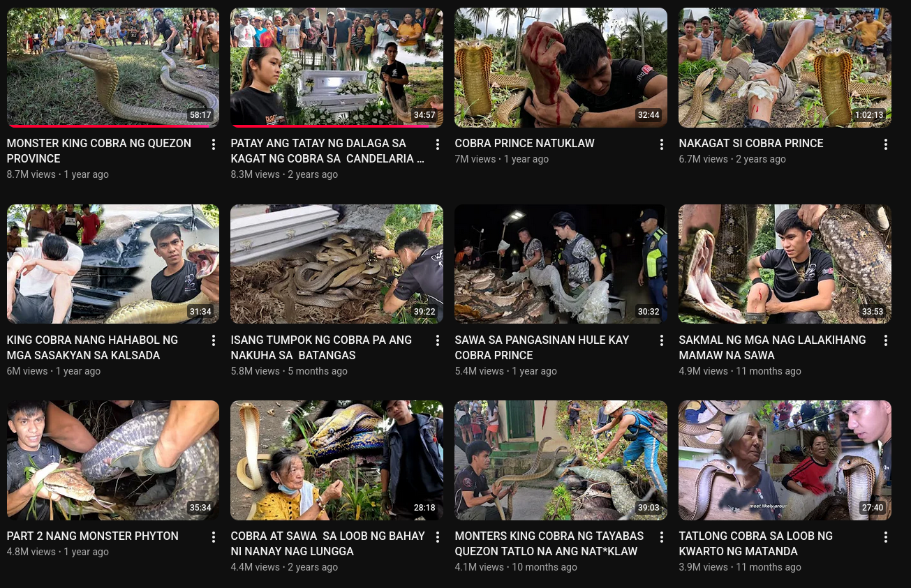
Task: Open title link PART 2 NANG MONSTER PHYTON
Action: point(93,536)
